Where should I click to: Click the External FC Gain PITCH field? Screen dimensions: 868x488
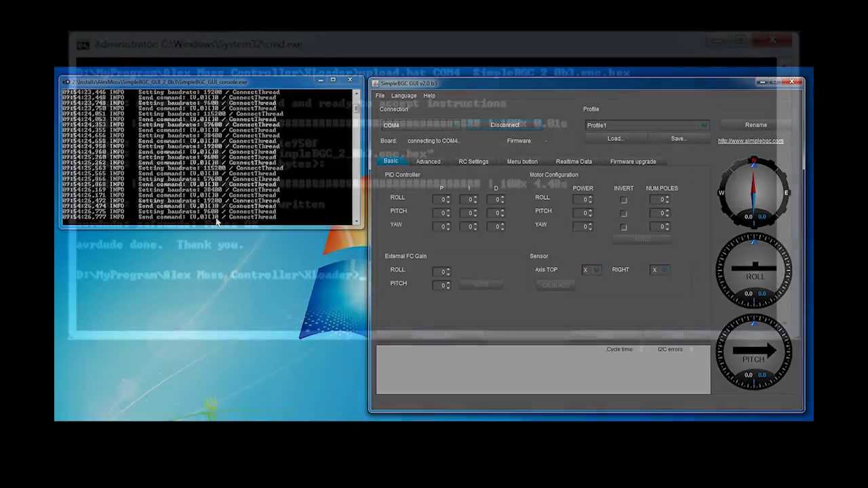441,285
